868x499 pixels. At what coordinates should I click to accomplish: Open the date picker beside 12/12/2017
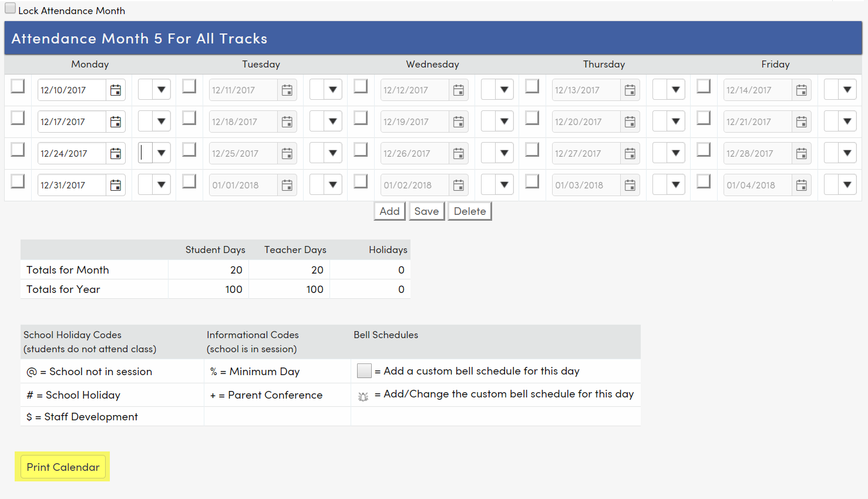[459, 89]
